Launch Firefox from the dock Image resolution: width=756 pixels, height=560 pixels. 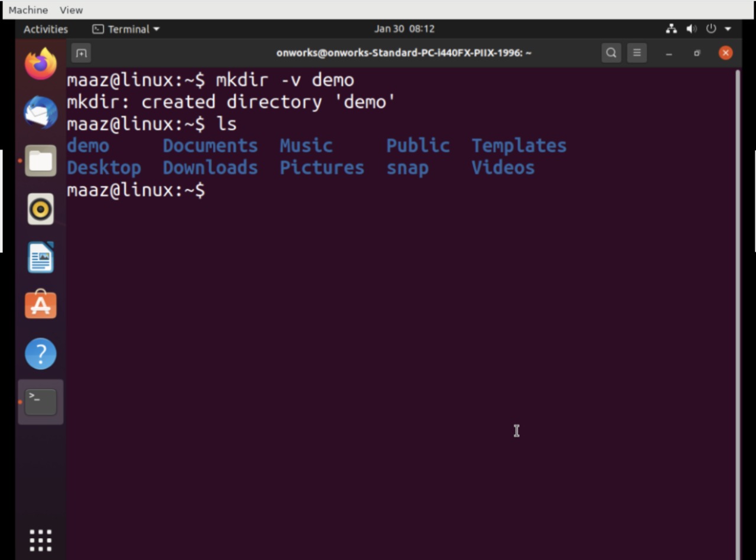40,63
